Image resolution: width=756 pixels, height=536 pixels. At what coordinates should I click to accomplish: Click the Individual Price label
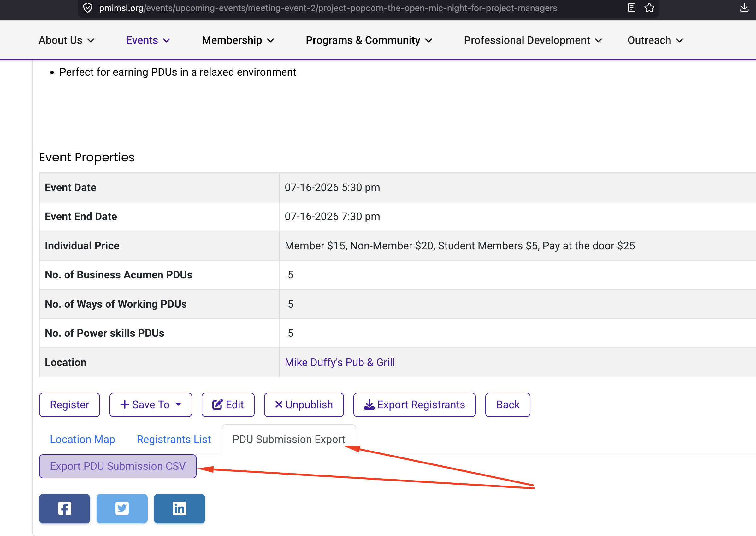82,246
